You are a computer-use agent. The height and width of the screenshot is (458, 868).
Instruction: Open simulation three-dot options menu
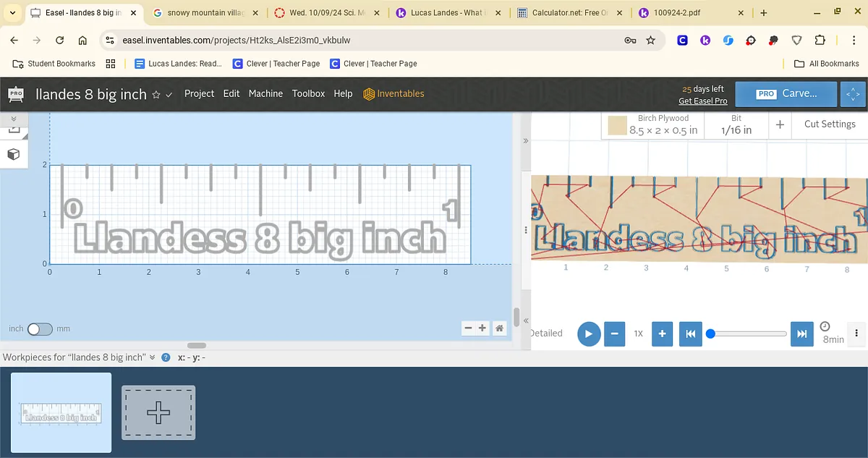856,334
